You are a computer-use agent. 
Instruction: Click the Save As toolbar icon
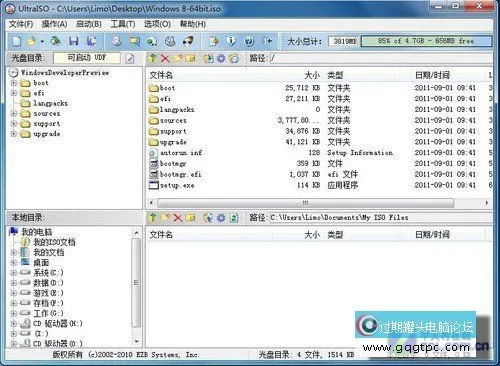(x=91, y=41)
